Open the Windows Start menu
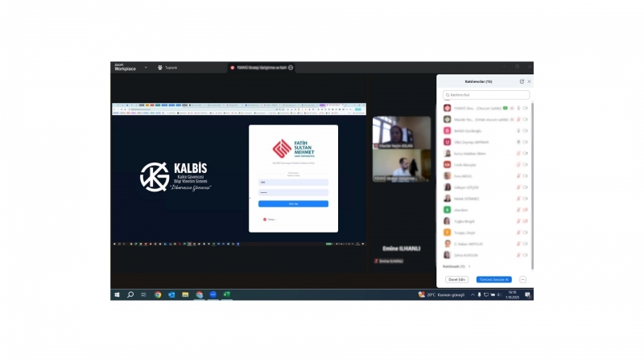This screenshot has width=644, height=362. [118, 294]
